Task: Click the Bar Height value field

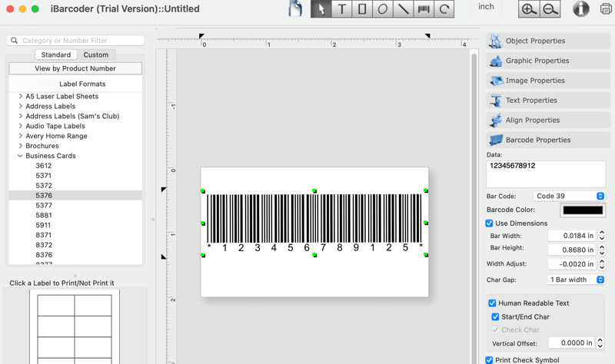Action: [x=571, y=250]
